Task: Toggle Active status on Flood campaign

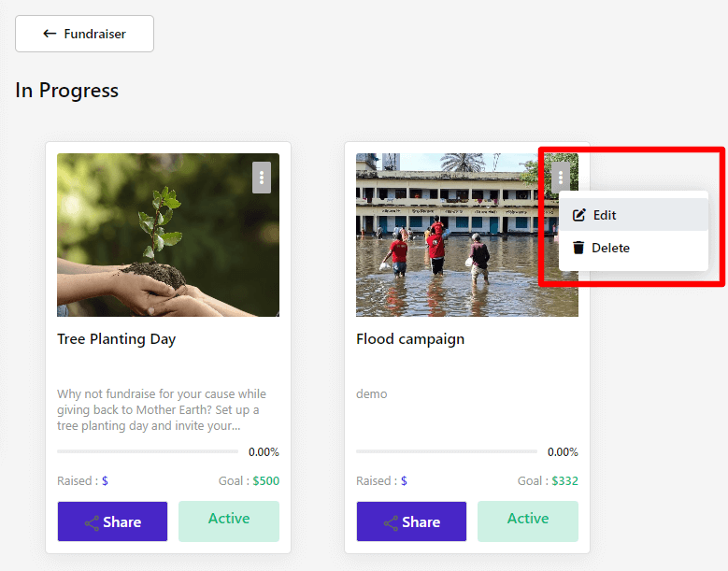Action: point(528,521)
